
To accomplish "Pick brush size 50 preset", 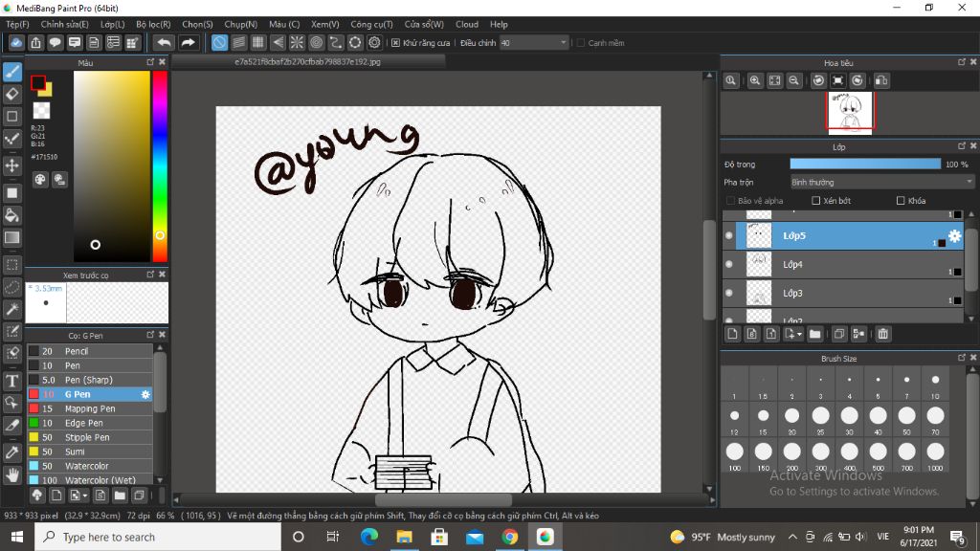I will coord(906,419).
